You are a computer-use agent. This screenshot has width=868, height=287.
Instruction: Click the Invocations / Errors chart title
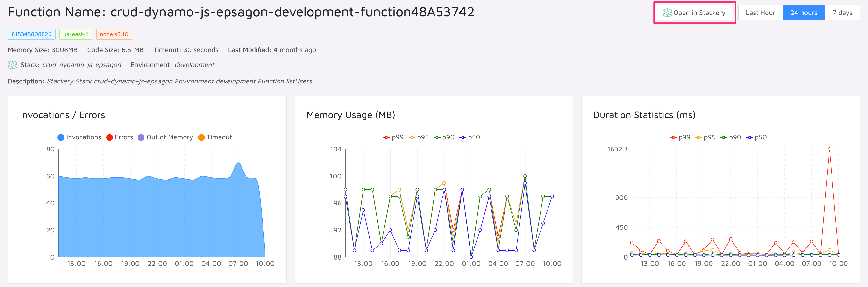point(62,115)
